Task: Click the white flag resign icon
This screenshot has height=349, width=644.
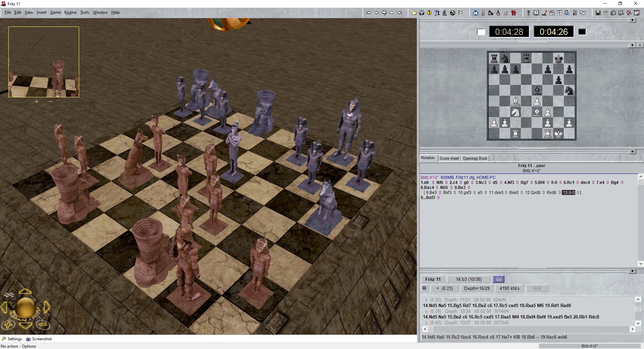Action: (460, 13)
